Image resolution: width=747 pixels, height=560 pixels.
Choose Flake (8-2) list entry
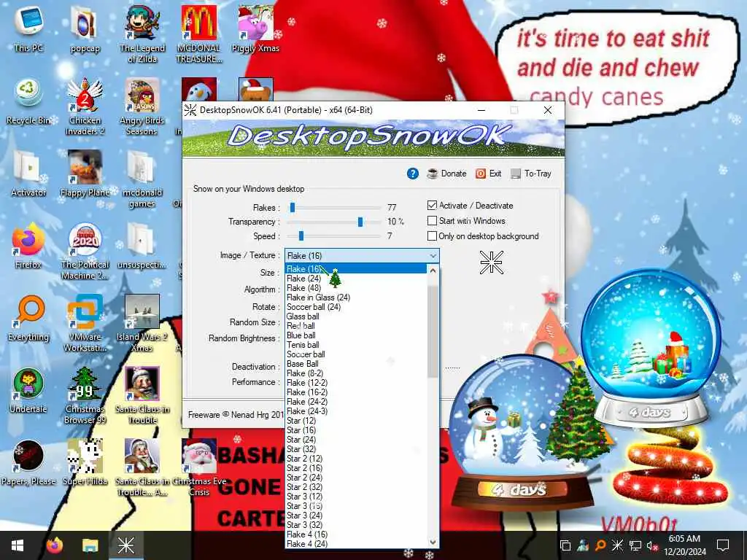click(x=356, y=373)
